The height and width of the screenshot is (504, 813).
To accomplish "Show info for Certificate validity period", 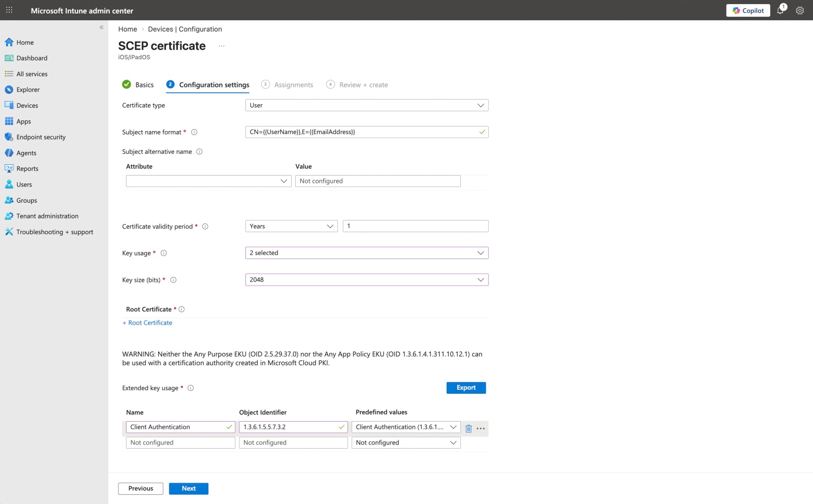I will [205, 227].
